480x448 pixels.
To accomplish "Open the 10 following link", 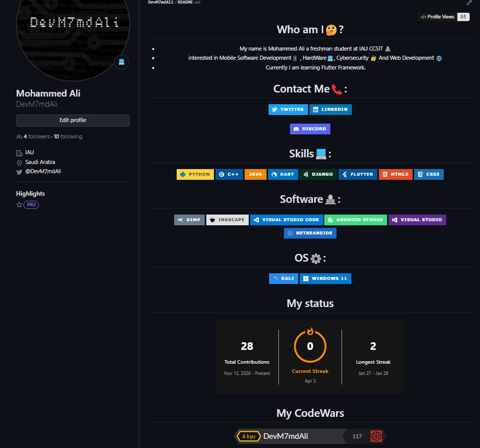I will pos(68,136).
